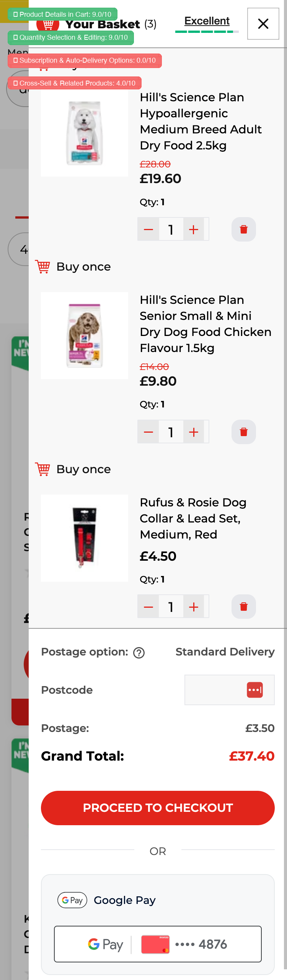This screenshot has width=287, height=980.
Task: Open Hill's Hypoallergenic Medium Breed product thumbnail
Action: click(x=85, y=133)
